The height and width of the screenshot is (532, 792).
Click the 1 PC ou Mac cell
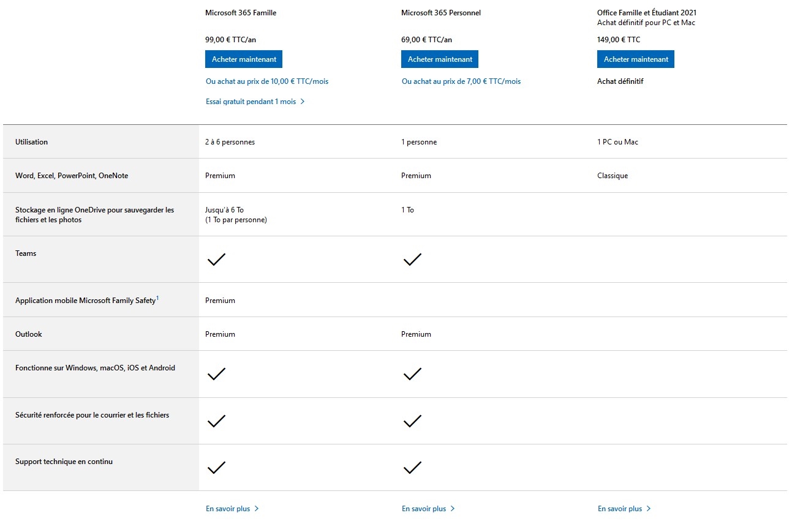(617, 142)
